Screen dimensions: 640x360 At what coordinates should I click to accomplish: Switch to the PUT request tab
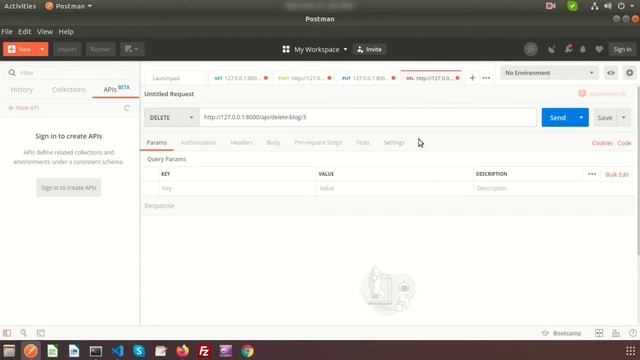(369, 78)
